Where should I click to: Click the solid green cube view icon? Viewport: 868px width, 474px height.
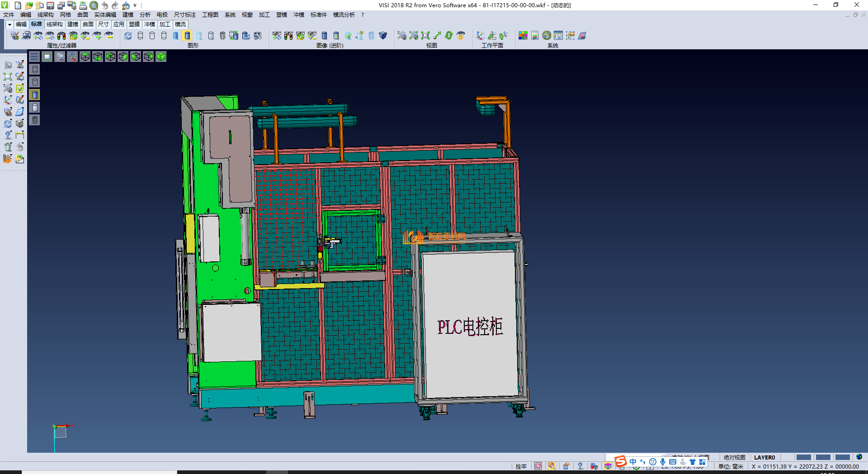click(x=161, y=57)
